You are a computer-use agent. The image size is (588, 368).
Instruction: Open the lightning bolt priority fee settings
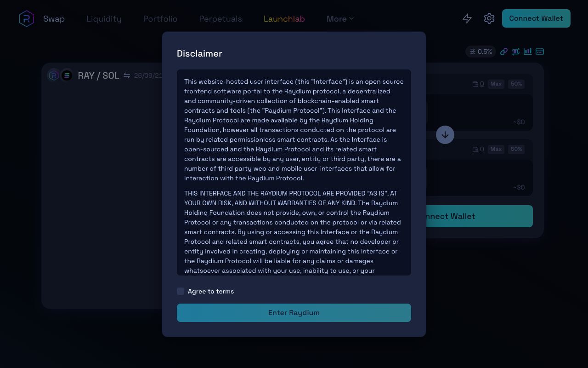click(x=467, y=18)
